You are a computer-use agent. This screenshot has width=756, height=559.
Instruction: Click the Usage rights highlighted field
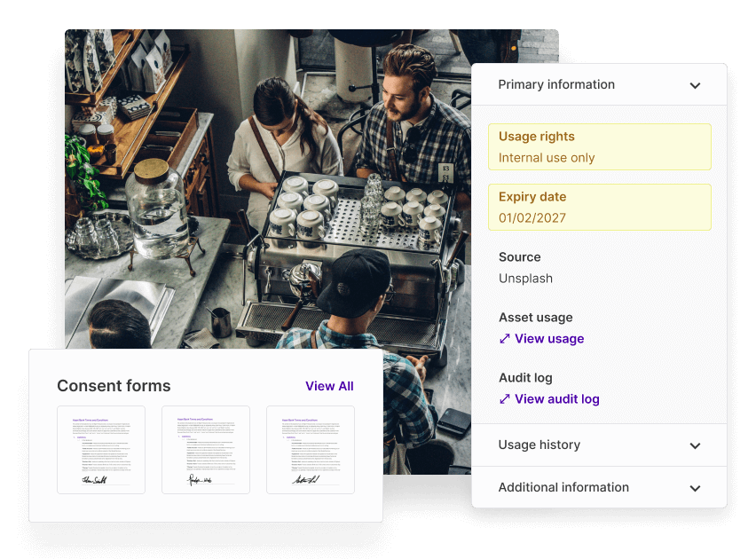point(599,147)
